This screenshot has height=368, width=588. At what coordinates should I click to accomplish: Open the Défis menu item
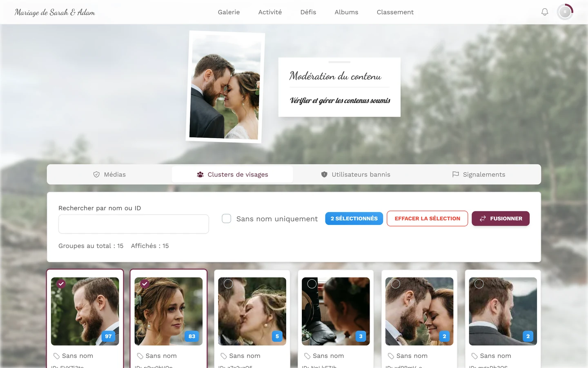click(308, 12)
